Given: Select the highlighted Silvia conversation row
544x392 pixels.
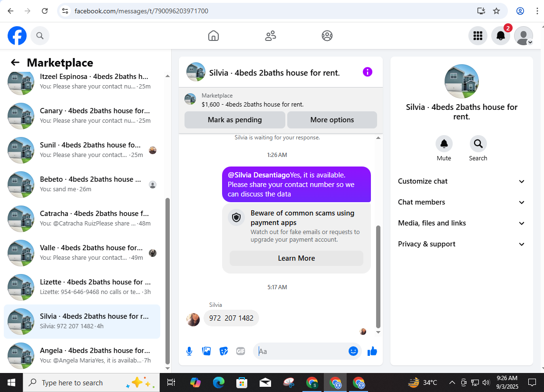Looking at the screenshot, I should coord(82,321).
